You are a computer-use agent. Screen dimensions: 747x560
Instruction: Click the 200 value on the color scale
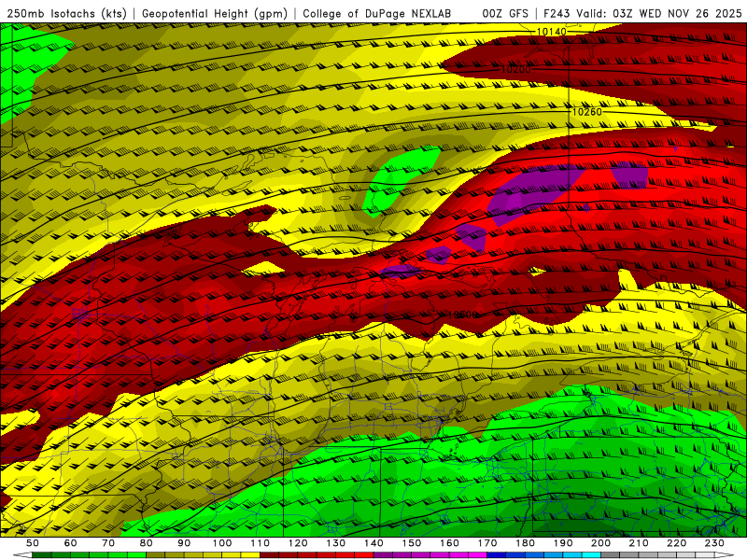601,543
